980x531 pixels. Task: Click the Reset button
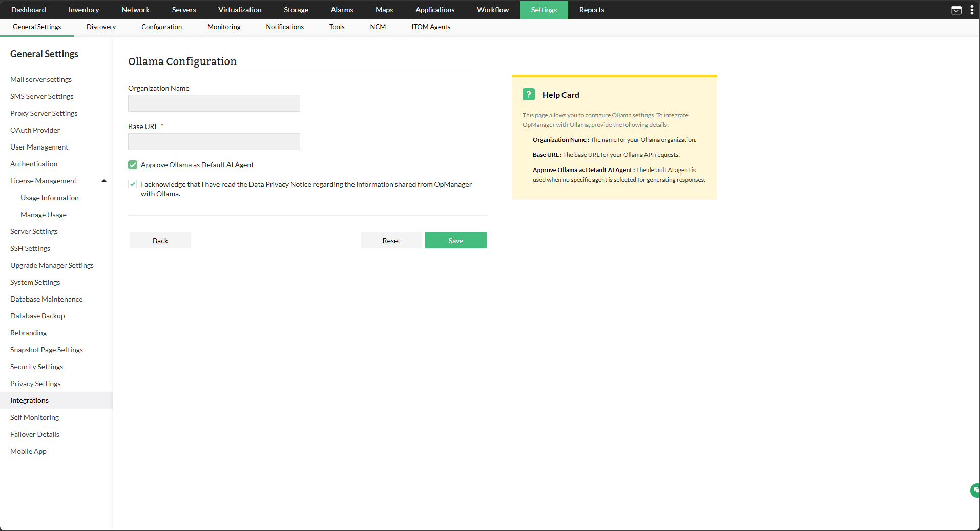(391, 241)
